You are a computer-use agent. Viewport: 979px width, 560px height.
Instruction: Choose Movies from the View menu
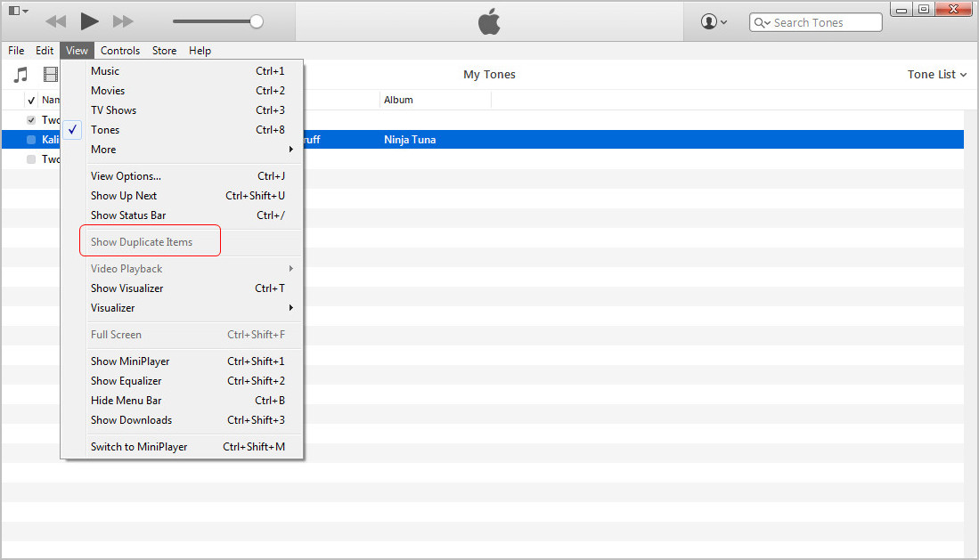183,91
